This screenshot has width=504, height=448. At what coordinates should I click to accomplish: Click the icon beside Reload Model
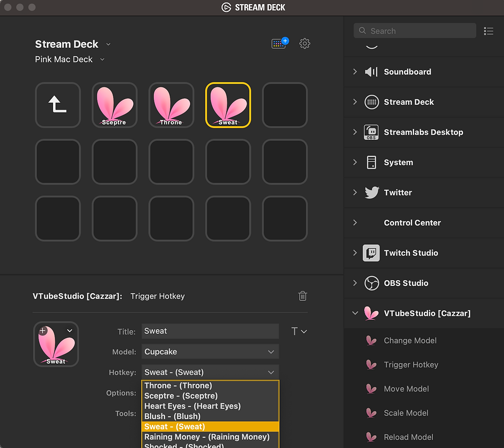tap(371, 437)
